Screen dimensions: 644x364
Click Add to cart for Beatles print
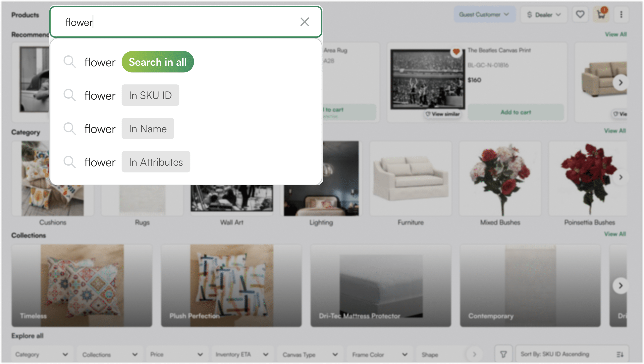tap(516, 112)
